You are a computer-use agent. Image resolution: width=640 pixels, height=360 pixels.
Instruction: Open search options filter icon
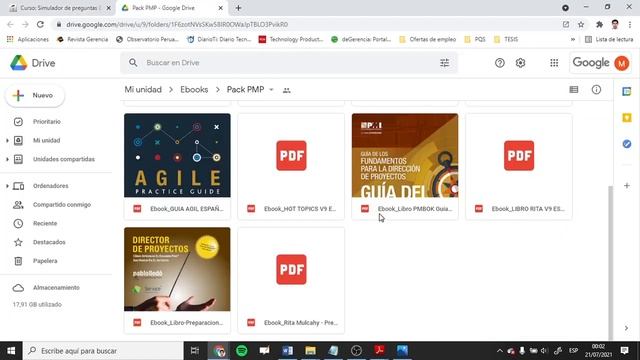click(444, 63)
